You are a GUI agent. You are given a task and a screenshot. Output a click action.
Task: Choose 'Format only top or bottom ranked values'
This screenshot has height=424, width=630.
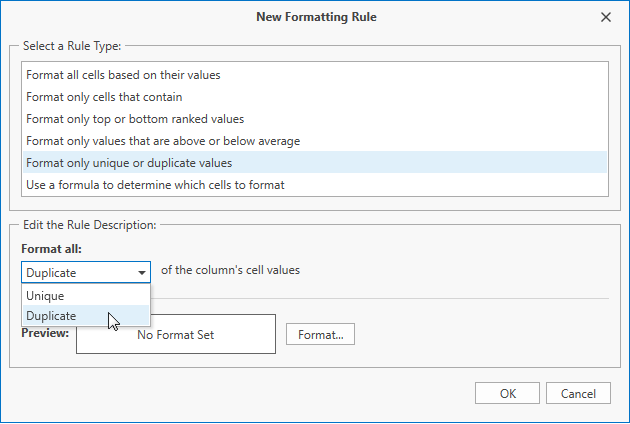[315, 119]
